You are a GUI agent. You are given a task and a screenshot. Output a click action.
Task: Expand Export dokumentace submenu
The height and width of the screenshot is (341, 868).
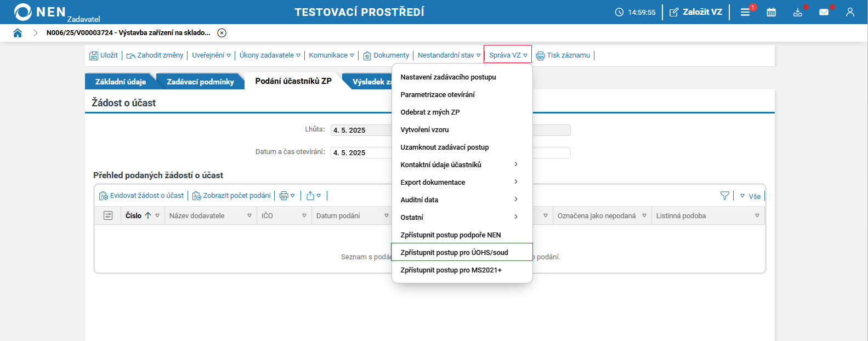(462, 183)
